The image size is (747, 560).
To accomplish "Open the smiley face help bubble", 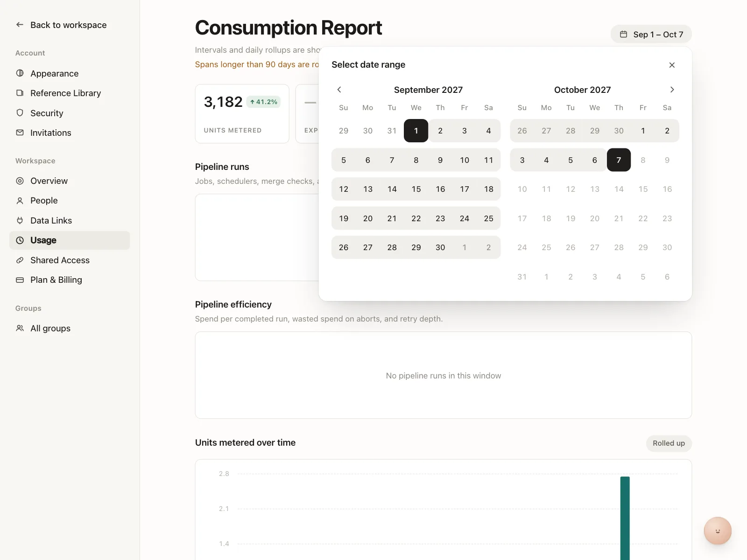I will pos(718,531).
